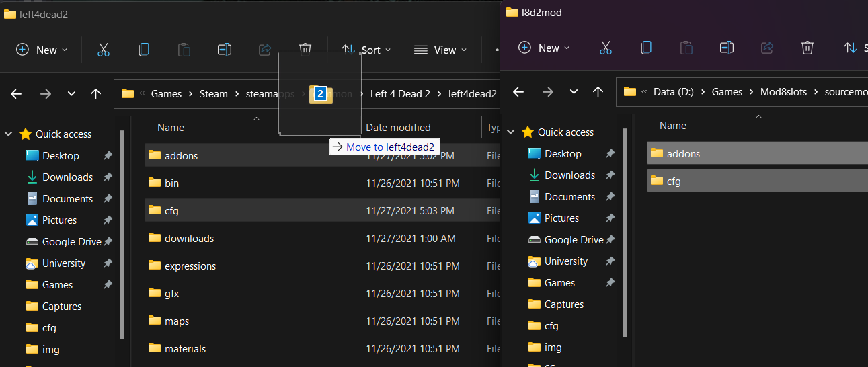The height and width of the screenshot is (367, 868).
Task: Open New dropdown in left4dead2 window
Action: pos(42,50)
